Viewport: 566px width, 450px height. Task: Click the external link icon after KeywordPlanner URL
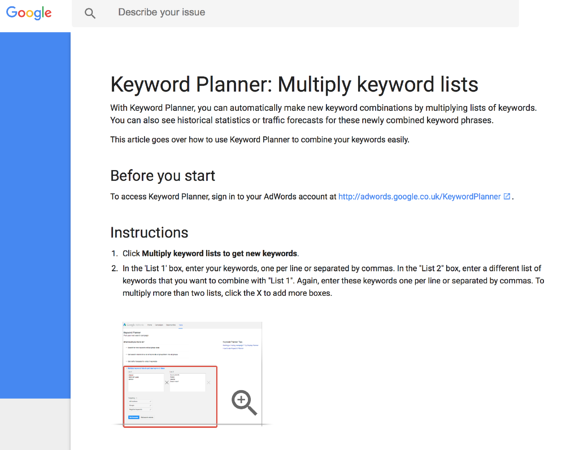click(507, 196)
